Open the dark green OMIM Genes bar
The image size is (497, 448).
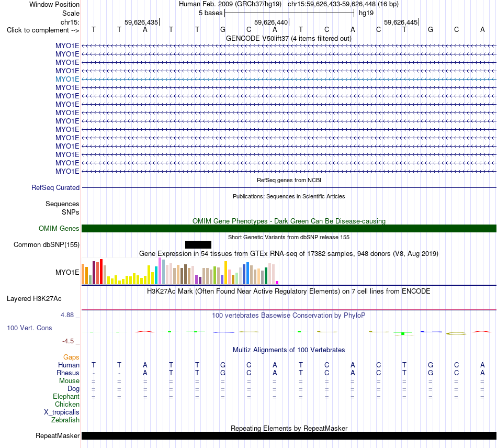289,228
